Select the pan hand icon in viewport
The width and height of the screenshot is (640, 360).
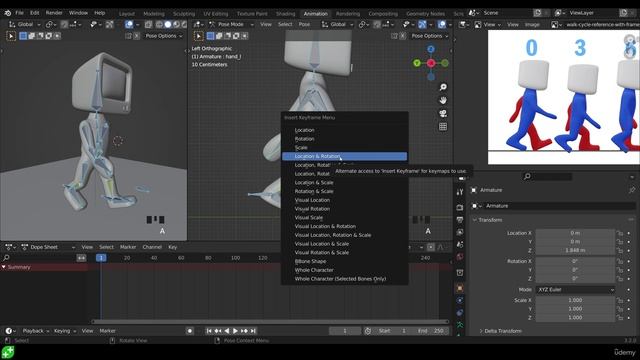pyautogui.click(x=443, y=100)
